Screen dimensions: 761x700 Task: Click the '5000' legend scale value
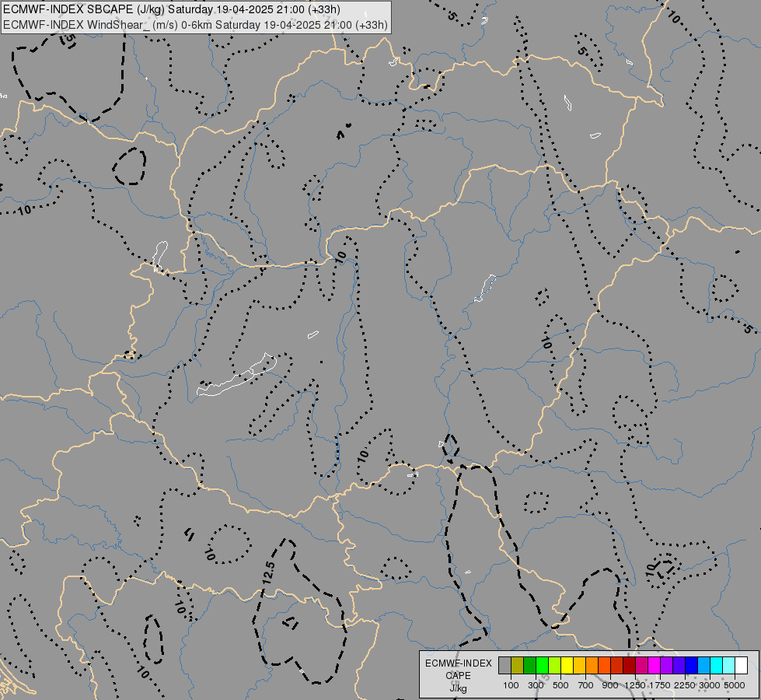point(735,685)
